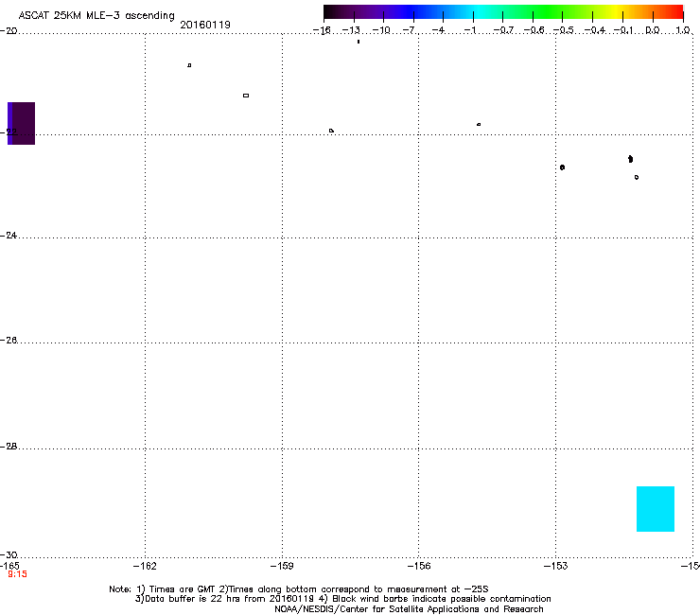Image resolution: width=700 pixels, height=615 pixels.
Task: Click the longitude label -153
Action: tap(556, 567)
